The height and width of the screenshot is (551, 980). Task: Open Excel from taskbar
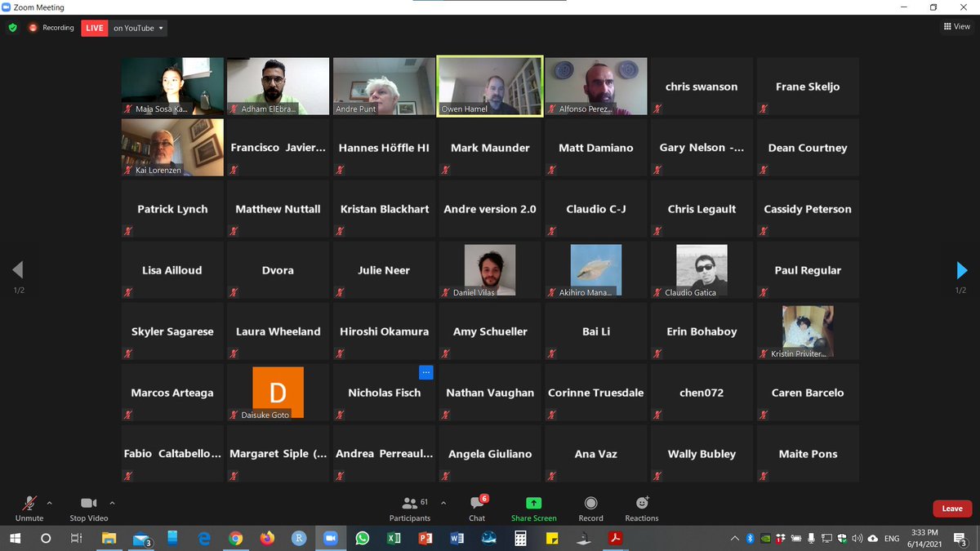pos(394,539)
